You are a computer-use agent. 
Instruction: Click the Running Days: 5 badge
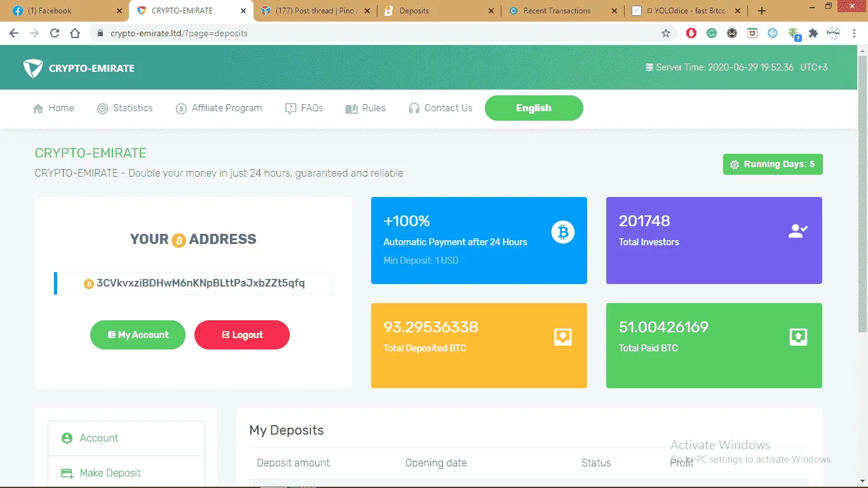click(773, 165)
